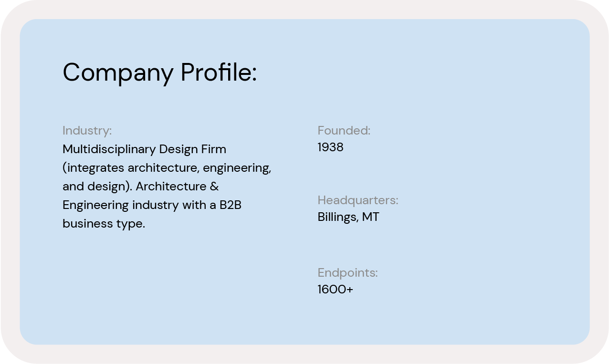Click the ampersand after Architecture
The image size is (609, 364).
[x=214, y=187]
